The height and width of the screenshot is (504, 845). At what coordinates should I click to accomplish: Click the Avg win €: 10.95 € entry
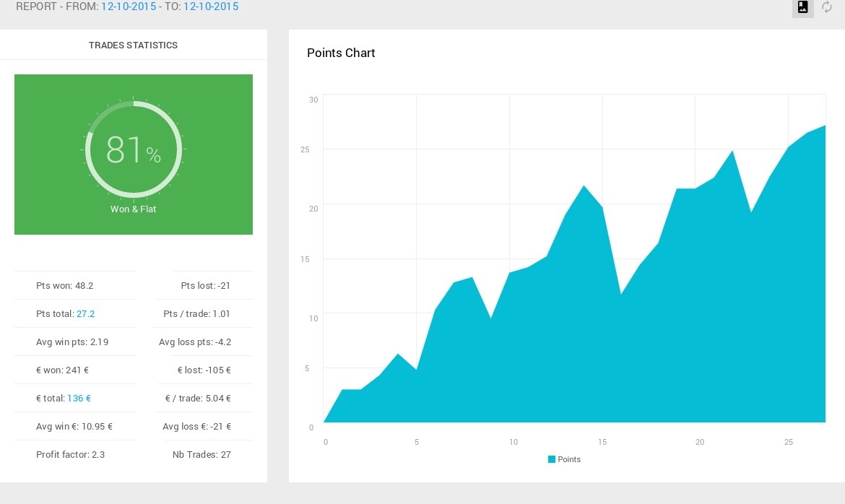(74, 427)
